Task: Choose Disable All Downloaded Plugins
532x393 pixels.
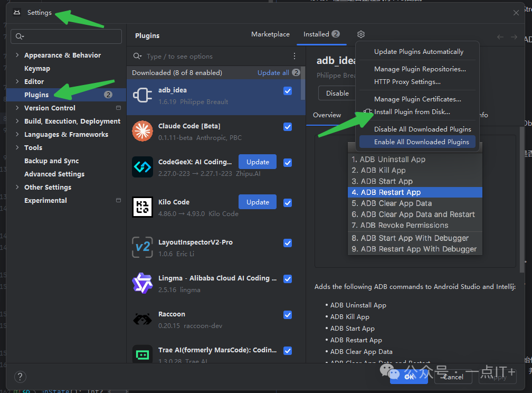Action: (422, 129)
